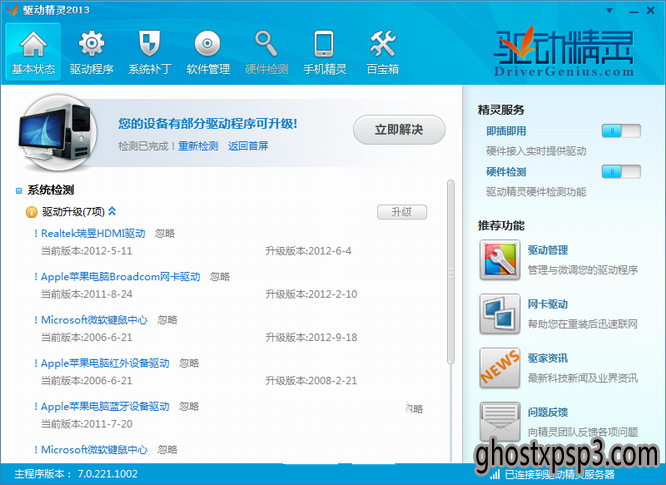Open 硬件检测 magnifier tab
Screen dimensions: 666x485
[x=266, y=52]
